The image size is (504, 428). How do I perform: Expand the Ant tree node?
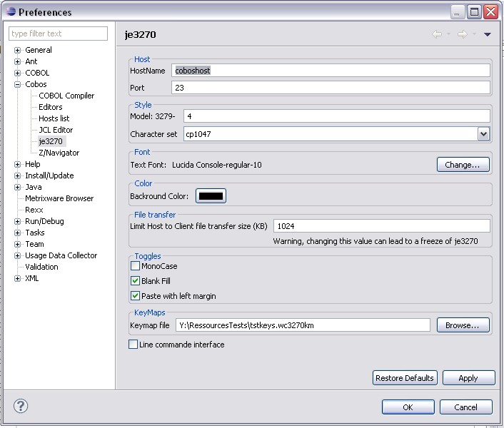click(x=17, y=61)
